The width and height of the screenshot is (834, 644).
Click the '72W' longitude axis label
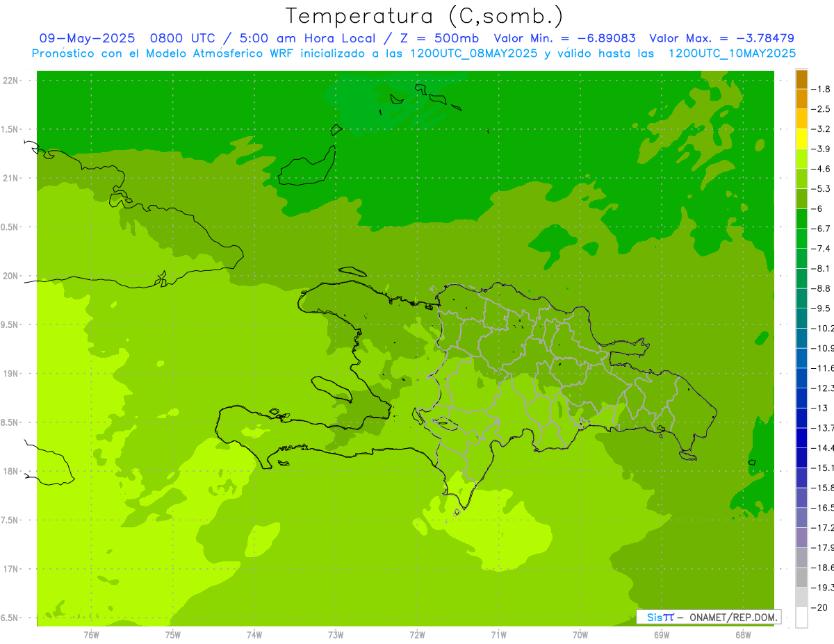417,635
